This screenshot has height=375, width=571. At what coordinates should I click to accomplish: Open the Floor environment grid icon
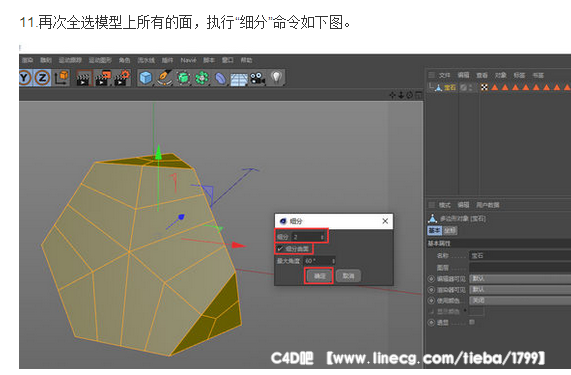click(x=239, y=79)
